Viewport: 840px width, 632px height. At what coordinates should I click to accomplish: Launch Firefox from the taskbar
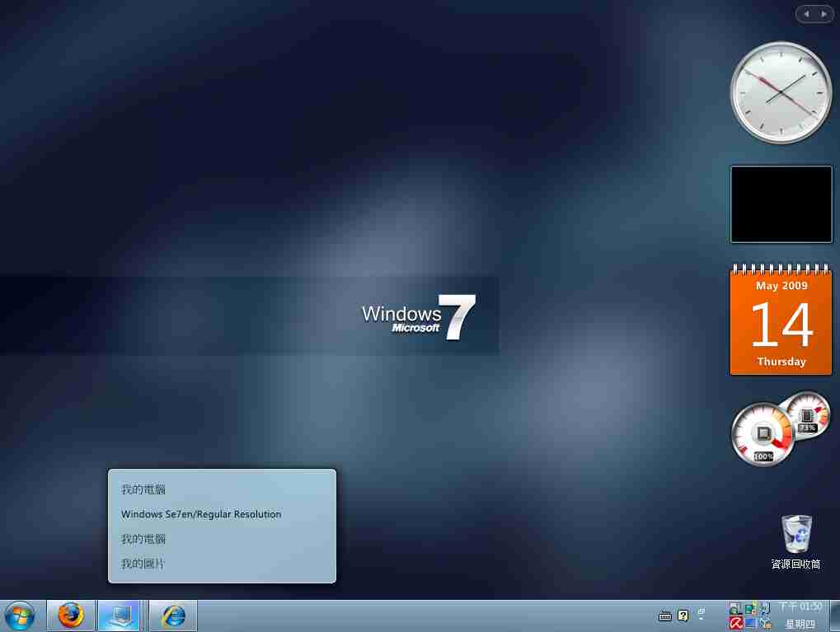pyautogui.click(x=71, y=615)
